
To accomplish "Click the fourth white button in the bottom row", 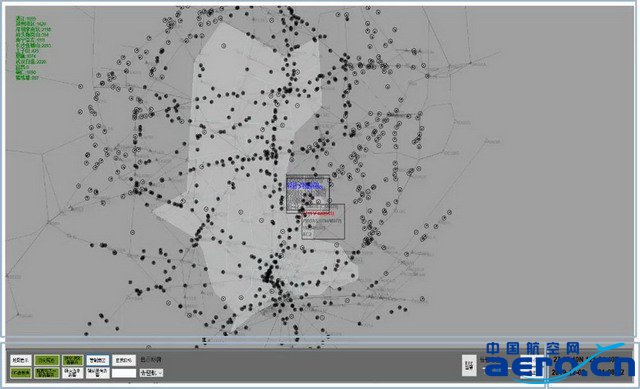I will pyautogui.click(x=98, y=373).
